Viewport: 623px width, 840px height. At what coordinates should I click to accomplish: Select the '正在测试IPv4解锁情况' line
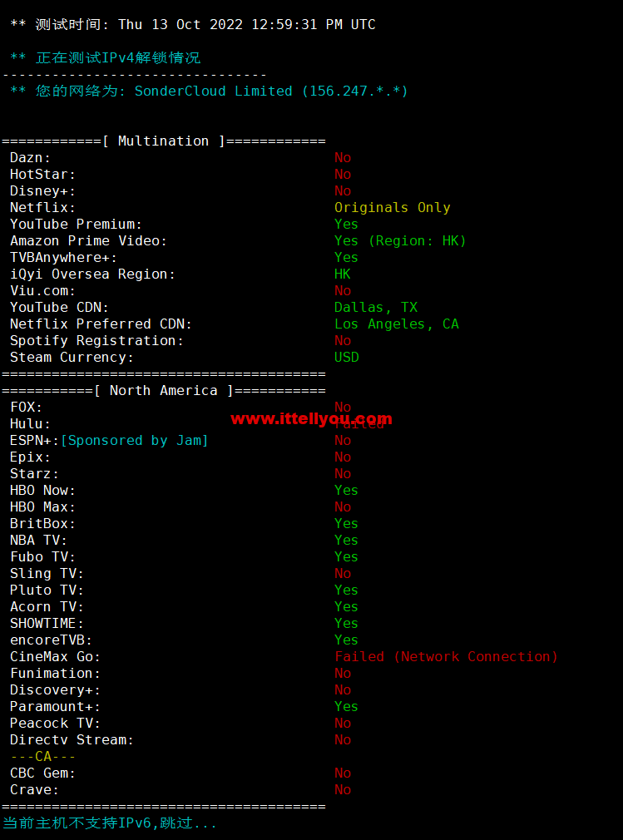[x=118, y=58]
